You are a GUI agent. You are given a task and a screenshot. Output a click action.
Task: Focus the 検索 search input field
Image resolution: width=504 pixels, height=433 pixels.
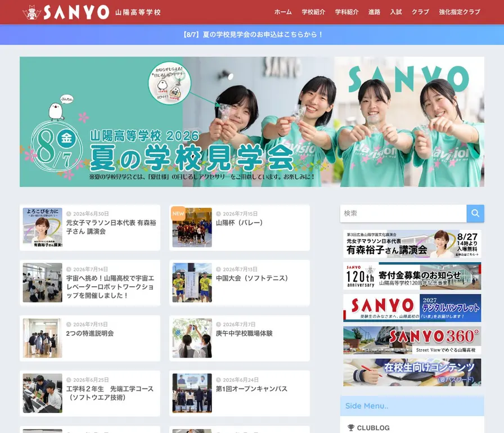pyautogui.click(x=403, y=213)
